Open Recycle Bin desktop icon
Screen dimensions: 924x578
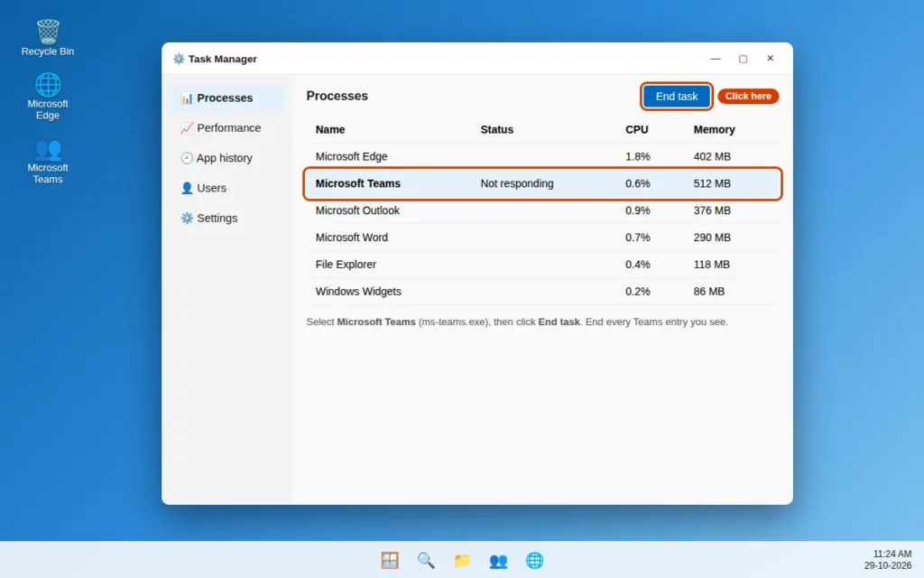click(48, 38)
